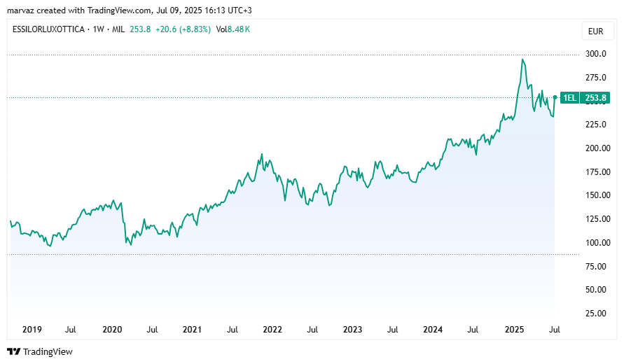624x364 pixels.
Task: Click the 2022 time axis label
Action: 272,330
